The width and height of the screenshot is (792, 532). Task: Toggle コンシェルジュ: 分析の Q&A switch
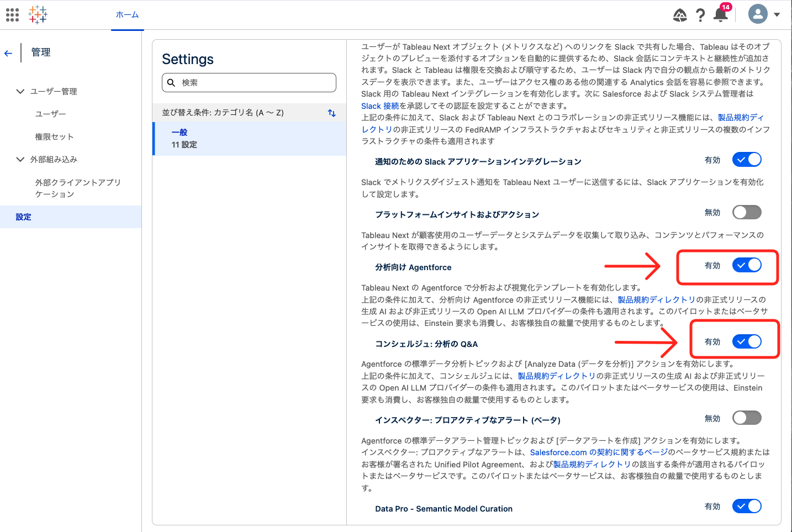[x=747, y=341]
